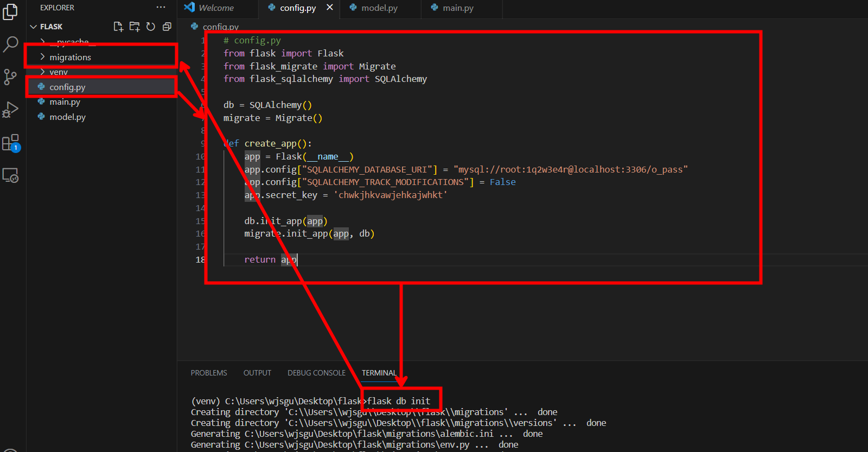Open Explorer more actions ellipsis menu
Image resolution: width=868 pixels, height=452 pixels.
(x=161, y=8)
